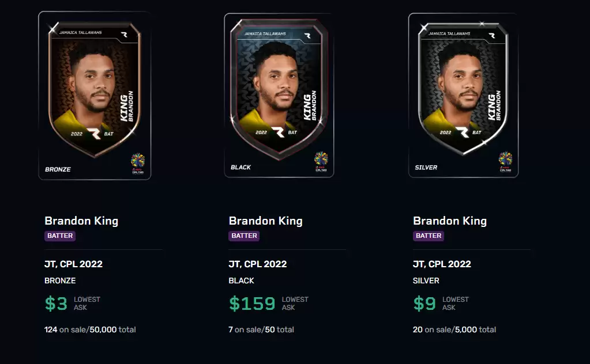Select the BATTER tag under Black listing

click(244, 236)
